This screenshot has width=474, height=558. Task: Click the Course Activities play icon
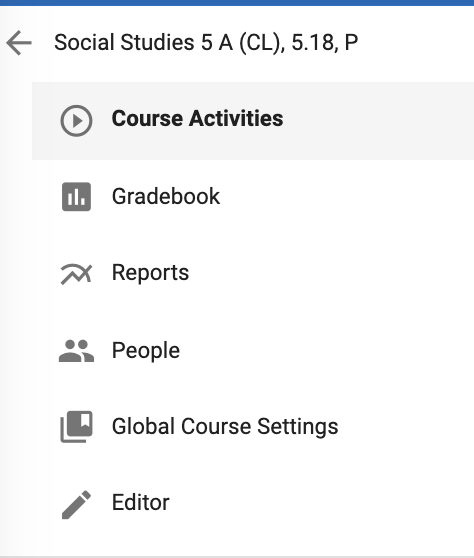click(76, 121)
